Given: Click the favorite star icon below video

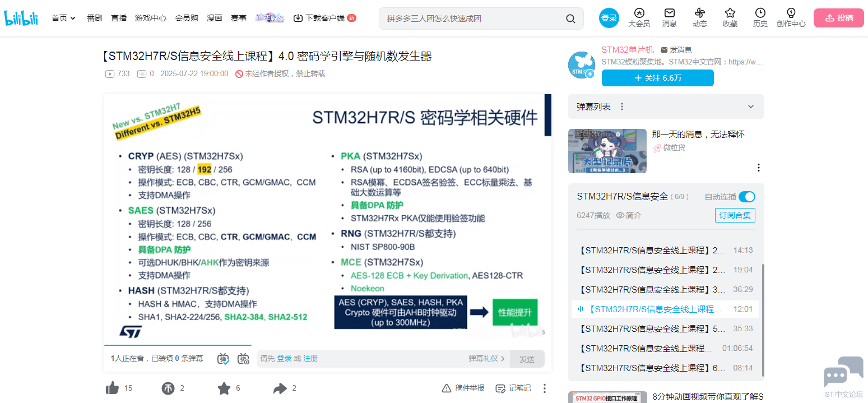Looking at the screenshot, I should [x=224, y=388].
